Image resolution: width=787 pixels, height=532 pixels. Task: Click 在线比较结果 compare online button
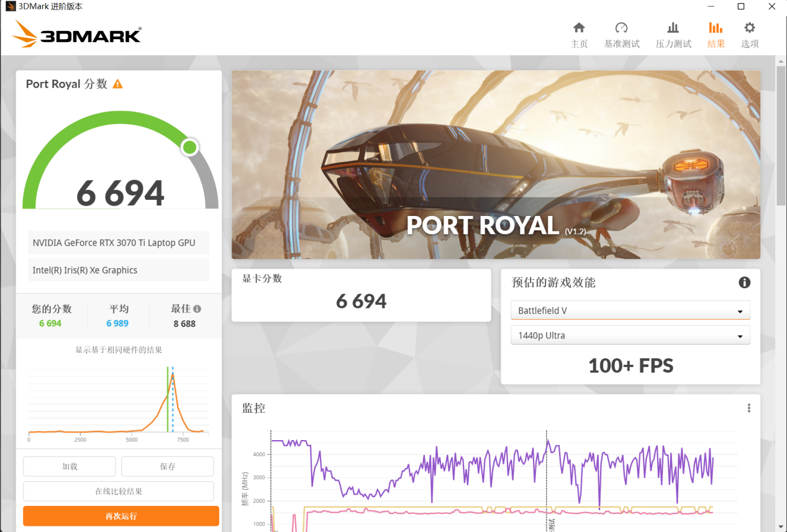pos(119,491)
